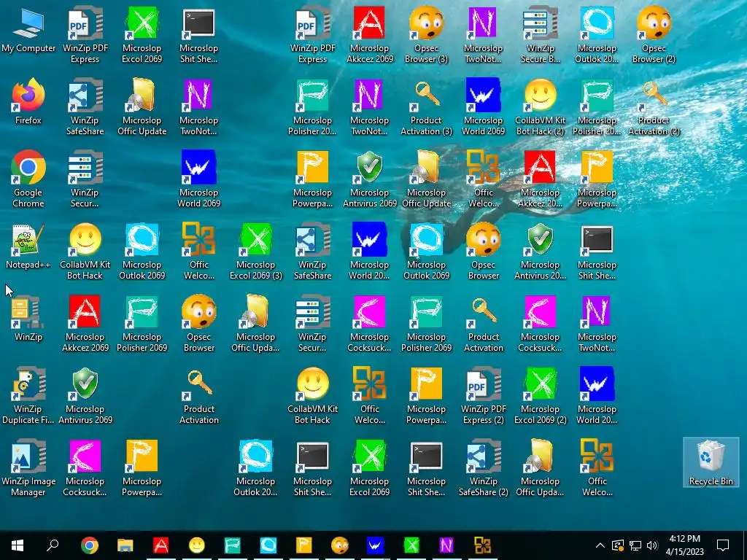
Task: Open the teal Polisher P taskbar icon
Action: click(x=232, y=545)
